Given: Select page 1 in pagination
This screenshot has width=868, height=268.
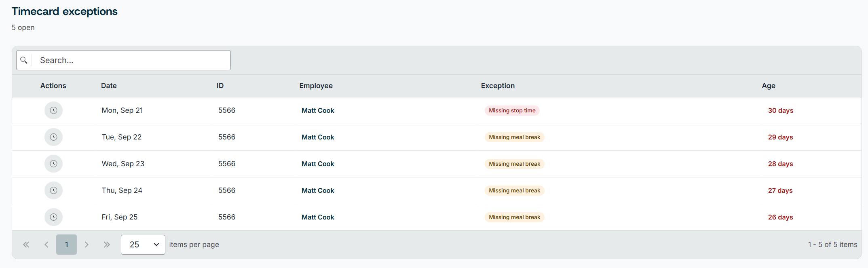Looking at the screenshot, I should click(x=66, y=245).
